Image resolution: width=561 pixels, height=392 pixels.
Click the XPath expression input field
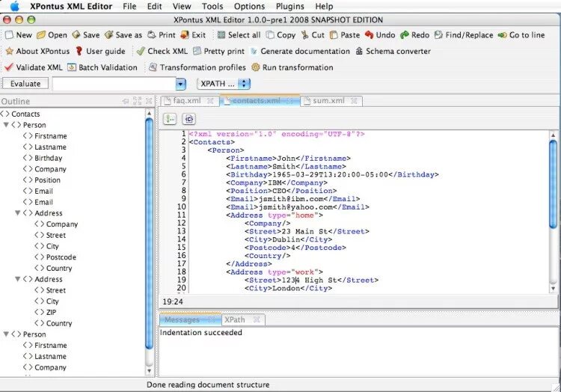click(114, 84)
